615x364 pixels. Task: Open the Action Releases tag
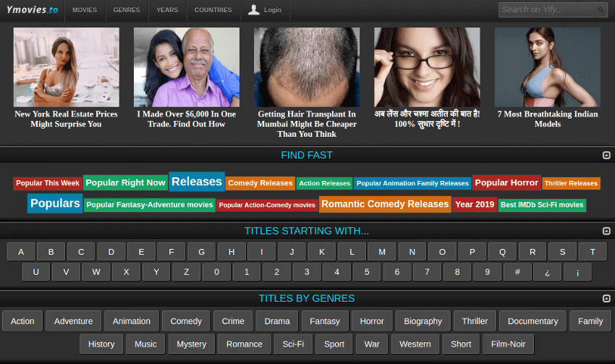[x=325, y=183]
